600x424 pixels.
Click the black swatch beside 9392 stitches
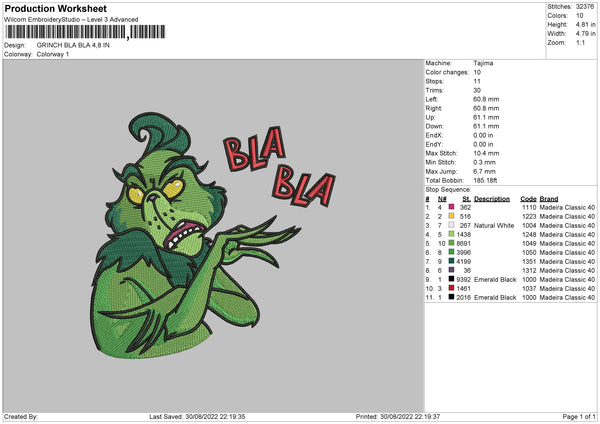(x=452, y=279)
